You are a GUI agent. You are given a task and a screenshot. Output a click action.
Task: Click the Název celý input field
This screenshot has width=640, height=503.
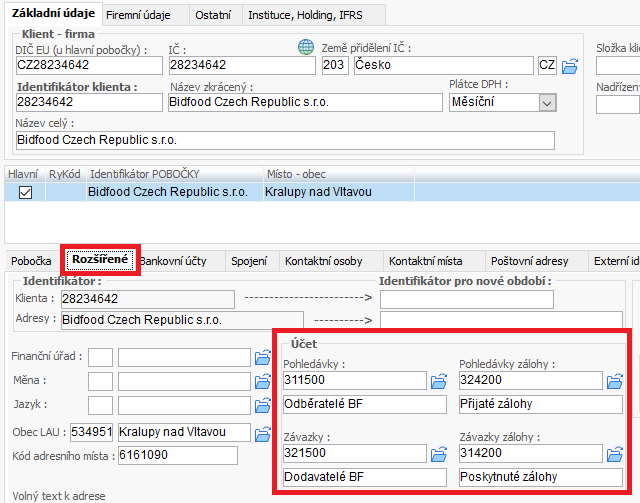pos(285,140)
